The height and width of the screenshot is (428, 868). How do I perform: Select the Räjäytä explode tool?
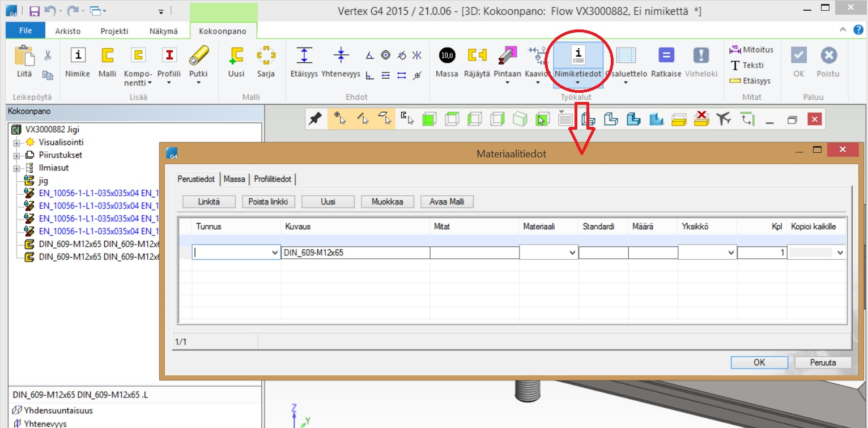point(476,55)
